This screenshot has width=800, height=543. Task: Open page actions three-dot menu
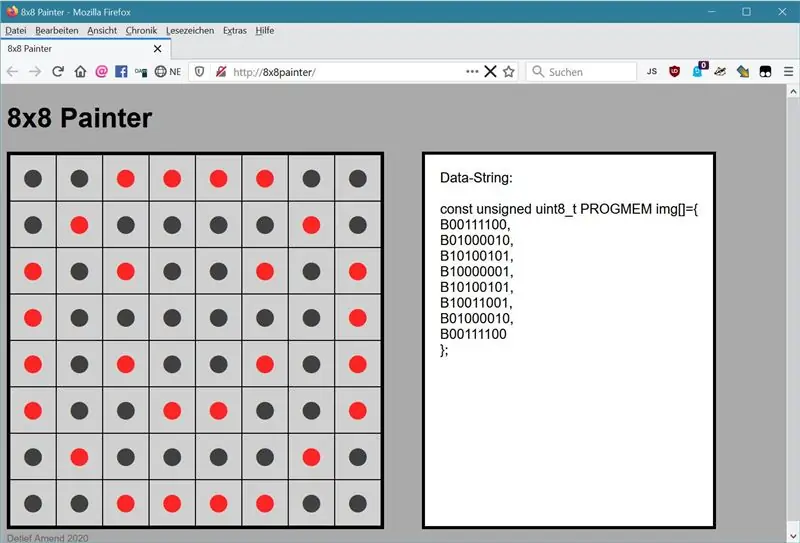click(x=472, y=71)
